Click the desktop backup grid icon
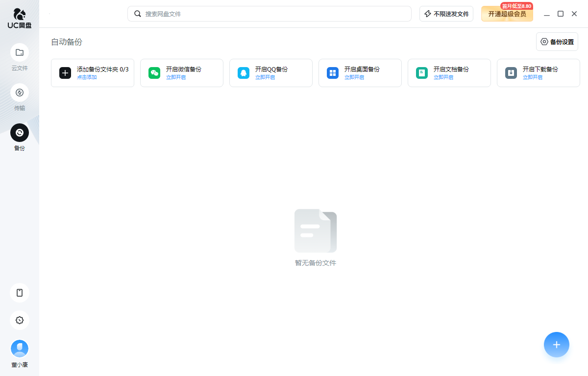 click(x=333, y=73)
